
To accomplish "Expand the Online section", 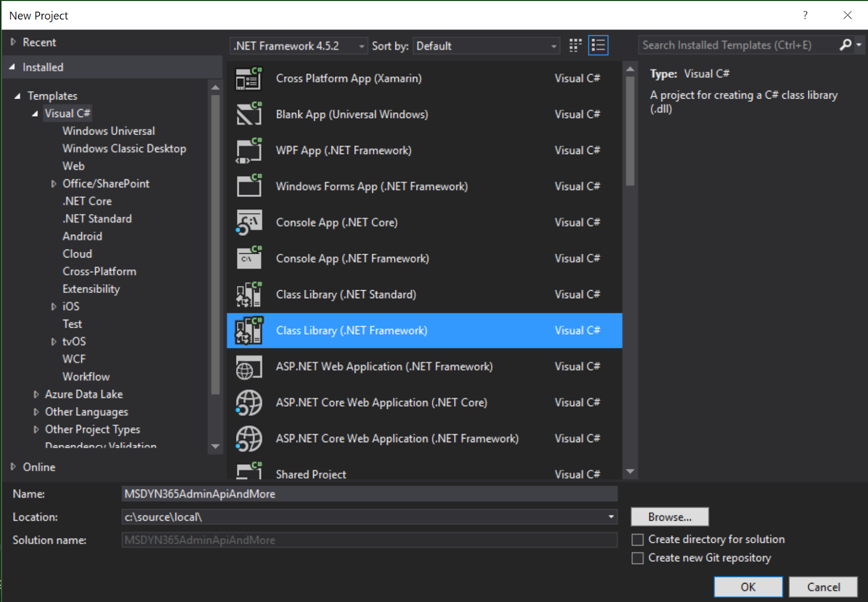I will point(14,466).
